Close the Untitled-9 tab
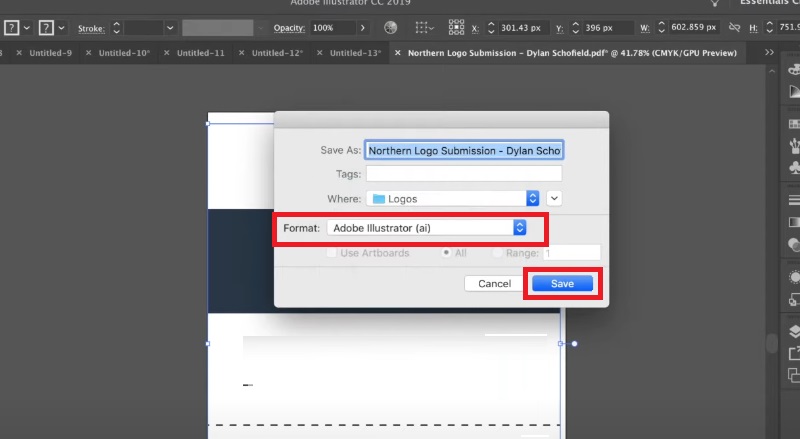Screen dimensions: 800x439 [19, 53]
